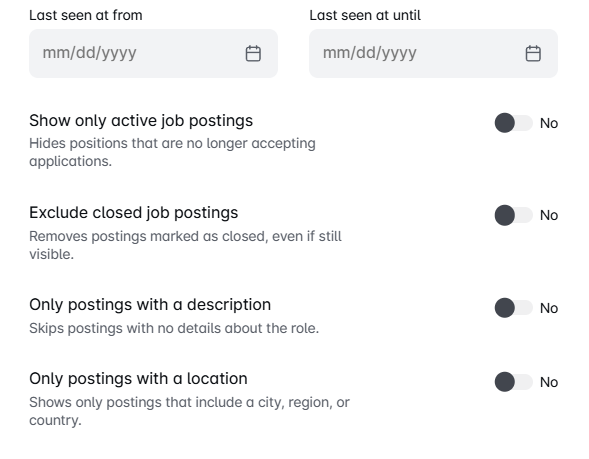Click the Exclude closed job postings heading
589x459 pixels.
tap(134, 213)
